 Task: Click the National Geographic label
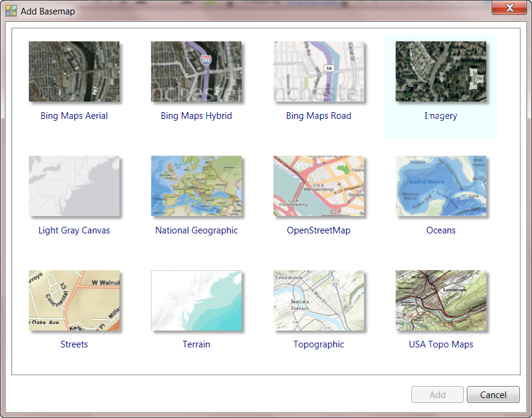click(x=196, y=230)
